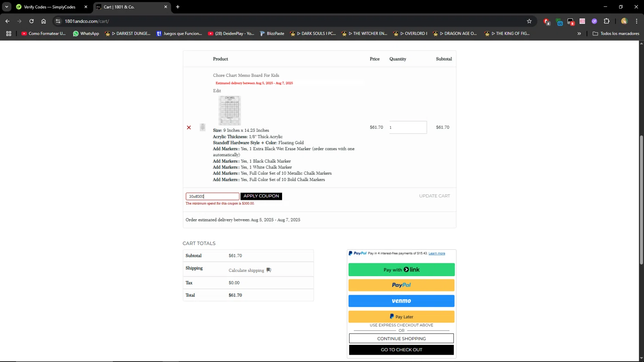This screenshot has width=644, height=362.
Task: Click the minimum spend coupon error message
Action: point(220,204)
